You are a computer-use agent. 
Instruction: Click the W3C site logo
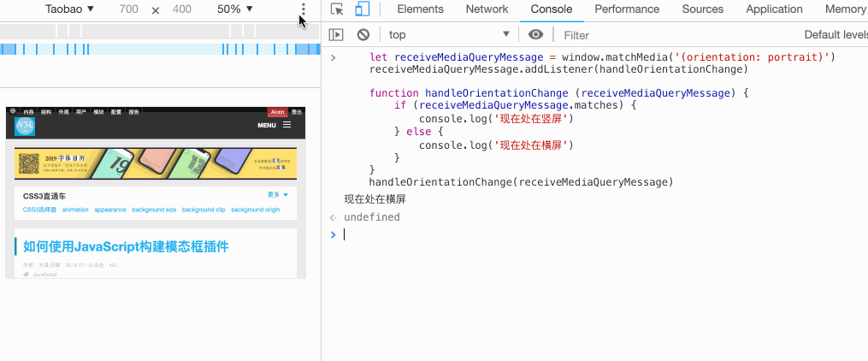[x=25, y=127]
